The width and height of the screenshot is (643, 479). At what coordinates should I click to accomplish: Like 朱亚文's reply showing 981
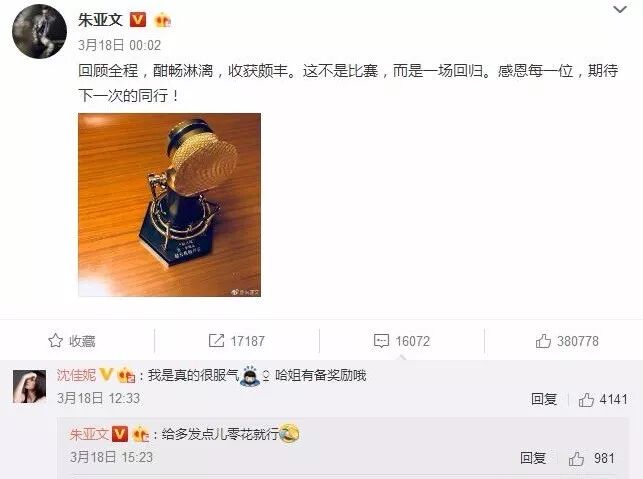592,458
